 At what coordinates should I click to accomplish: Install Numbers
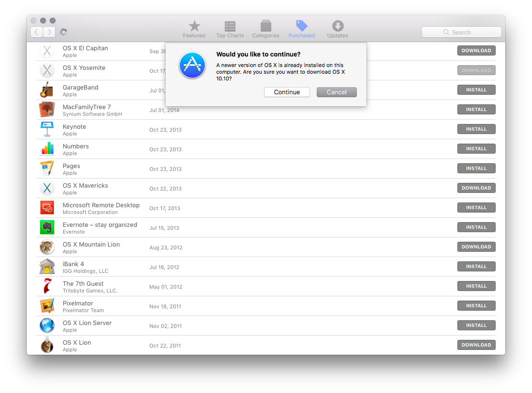tap(477, 149)
